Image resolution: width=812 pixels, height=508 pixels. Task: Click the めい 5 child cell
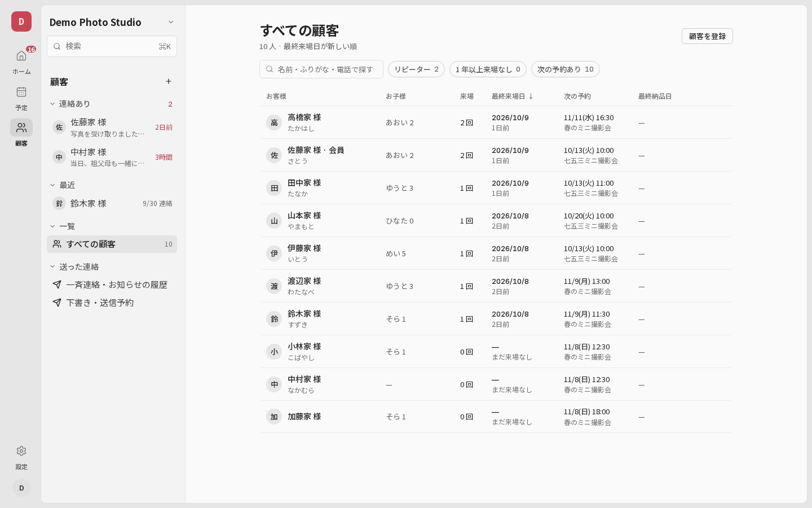pyautogui.click(x=396, y=253)
